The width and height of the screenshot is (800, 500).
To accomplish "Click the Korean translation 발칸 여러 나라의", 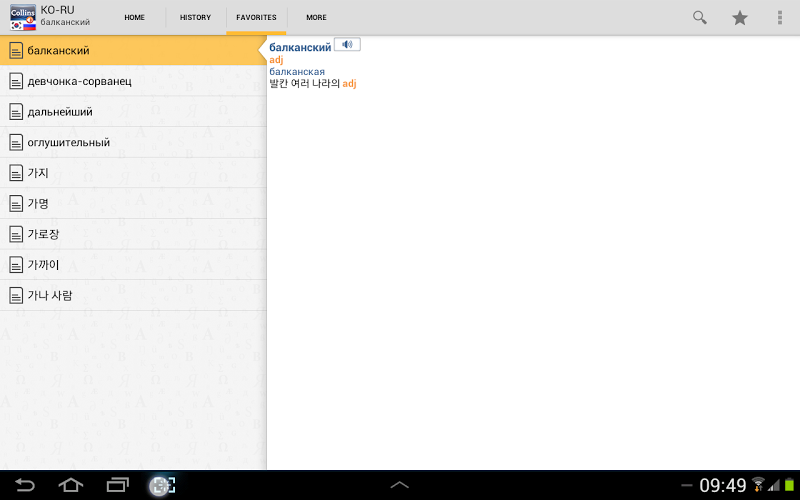I will (x=305, y=83).
